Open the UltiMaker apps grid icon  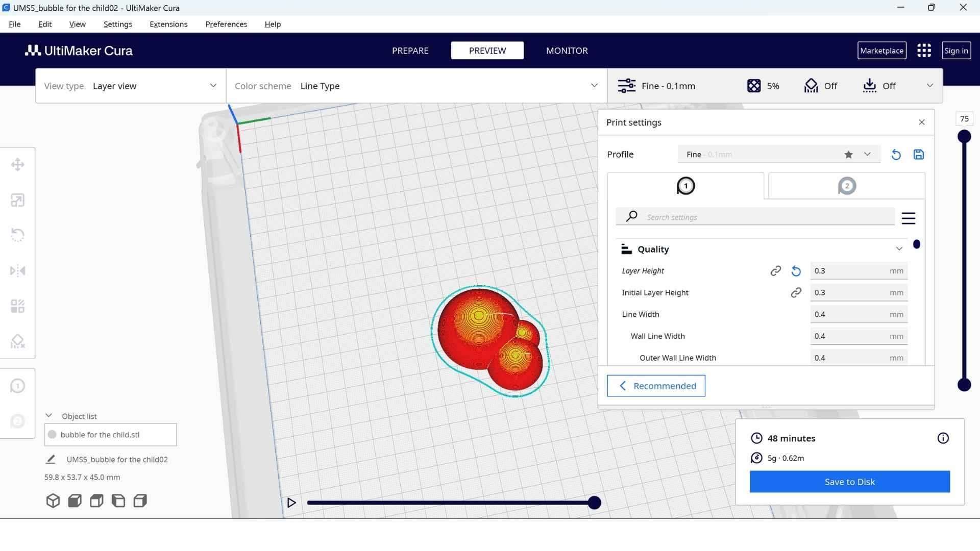[x=924, y=51]
